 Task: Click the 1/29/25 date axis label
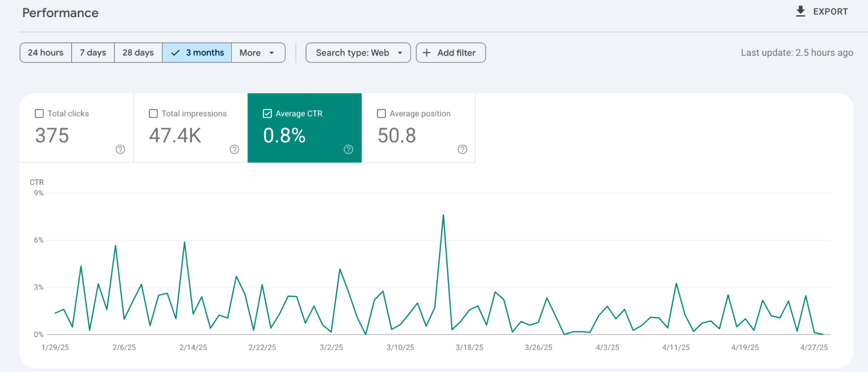(55, 348)
